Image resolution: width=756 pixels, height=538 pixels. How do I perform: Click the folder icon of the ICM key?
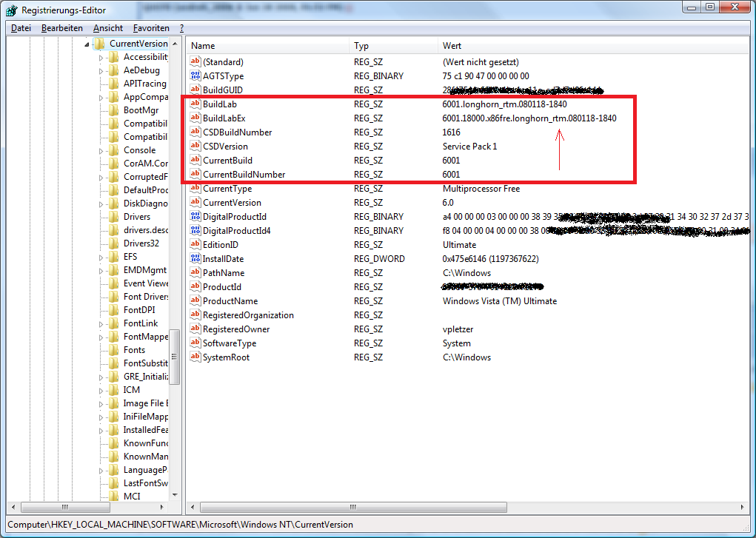pos(114,390)
